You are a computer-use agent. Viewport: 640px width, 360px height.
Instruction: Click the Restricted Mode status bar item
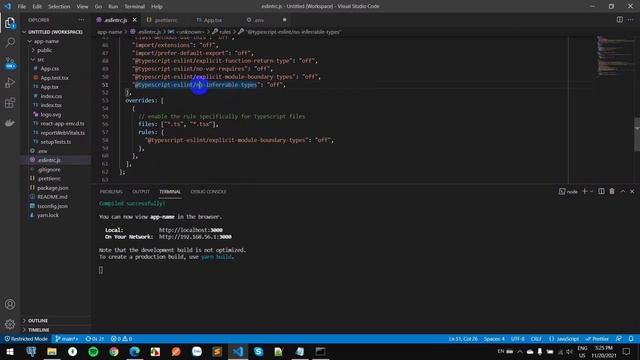coord(26,339)
